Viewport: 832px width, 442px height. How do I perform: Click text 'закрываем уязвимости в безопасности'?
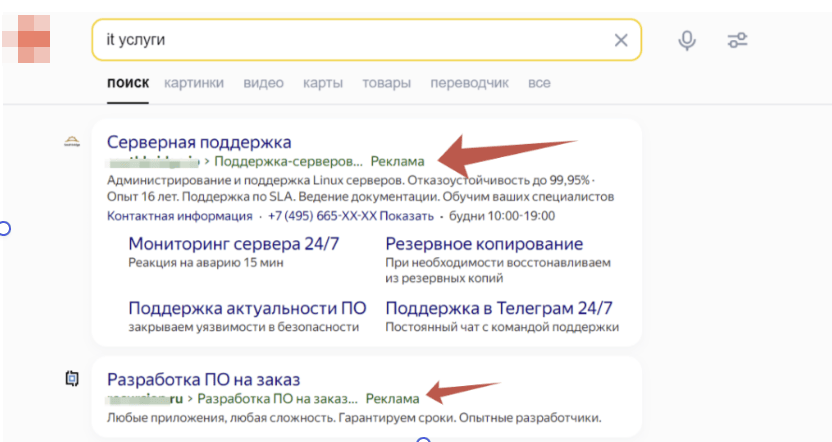pyautogui.click(x=244, y=327)
